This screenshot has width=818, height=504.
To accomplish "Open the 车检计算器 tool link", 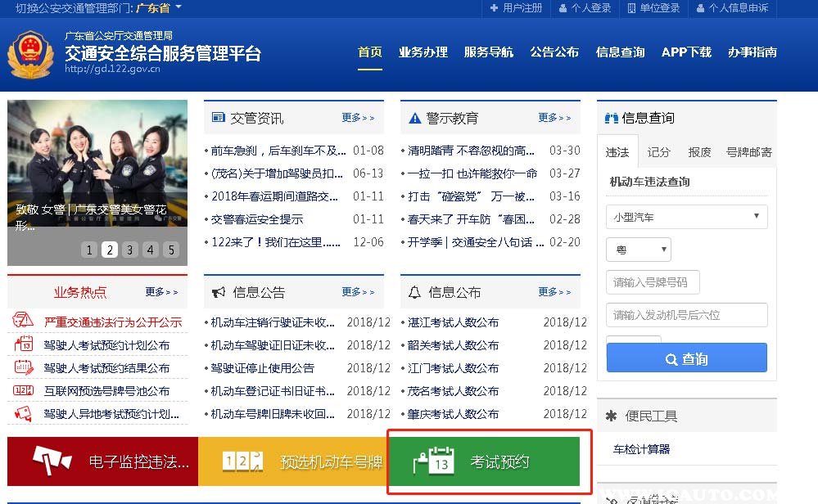I will pyautogui.click(x=642, y=449).
